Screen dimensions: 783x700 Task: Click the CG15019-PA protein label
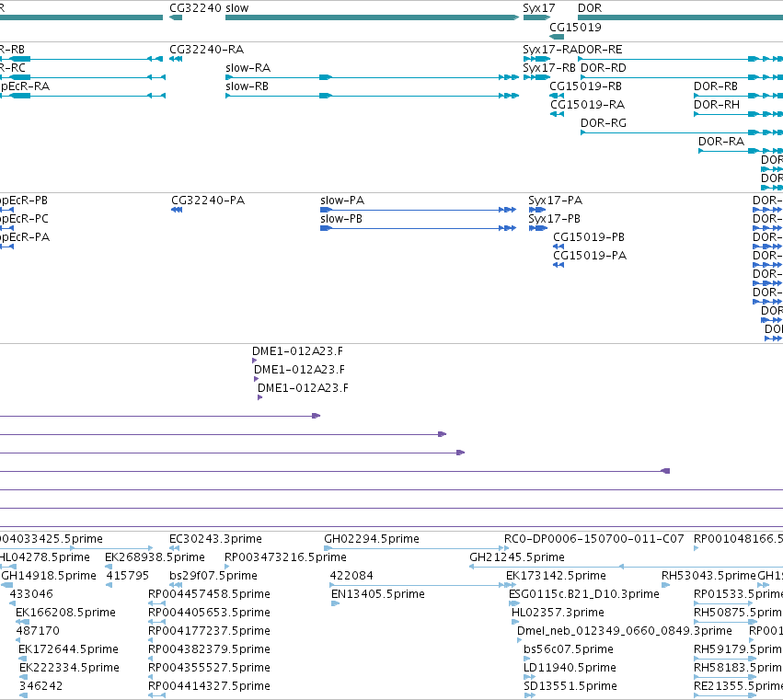(590, 256)
